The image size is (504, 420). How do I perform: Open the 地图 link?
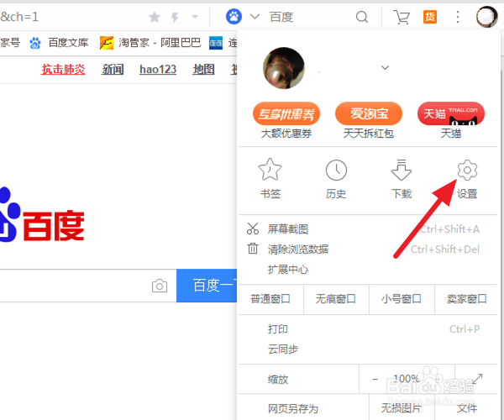pos(203,69)
